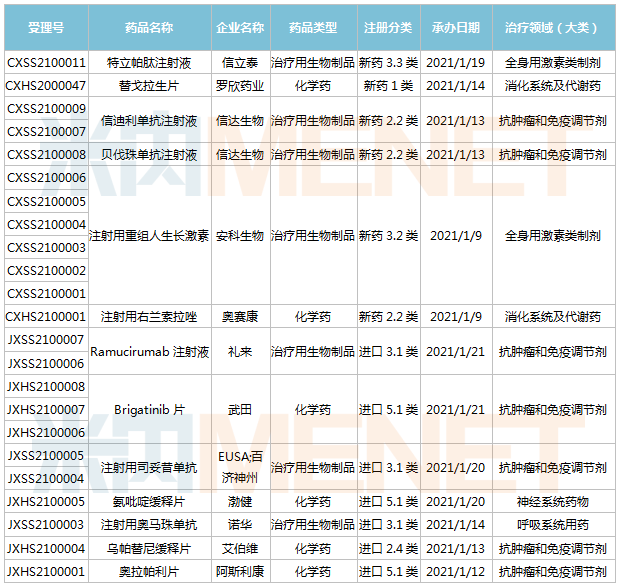Screen dimensions: 620x587
Task: Click classification cell 进口 2.4 类
Action: click(388, 549)
